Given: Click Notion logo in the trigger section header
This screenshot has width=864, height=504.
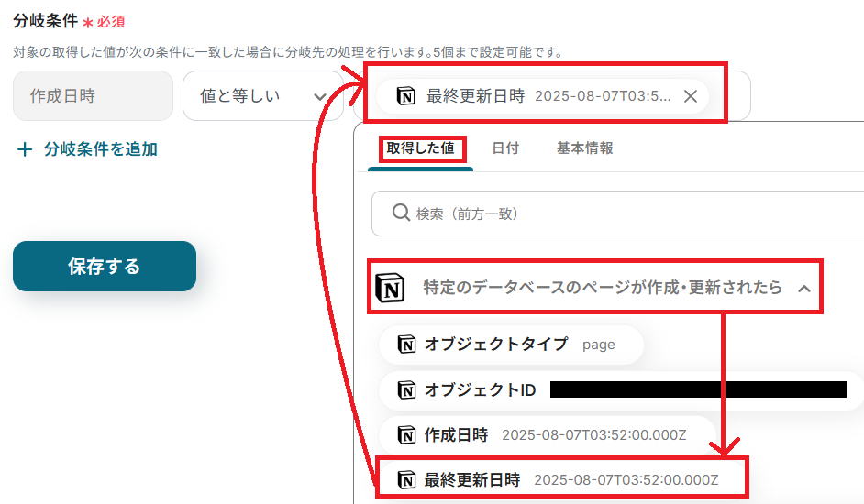Looking at the screenshot, I should coord(390,288).
